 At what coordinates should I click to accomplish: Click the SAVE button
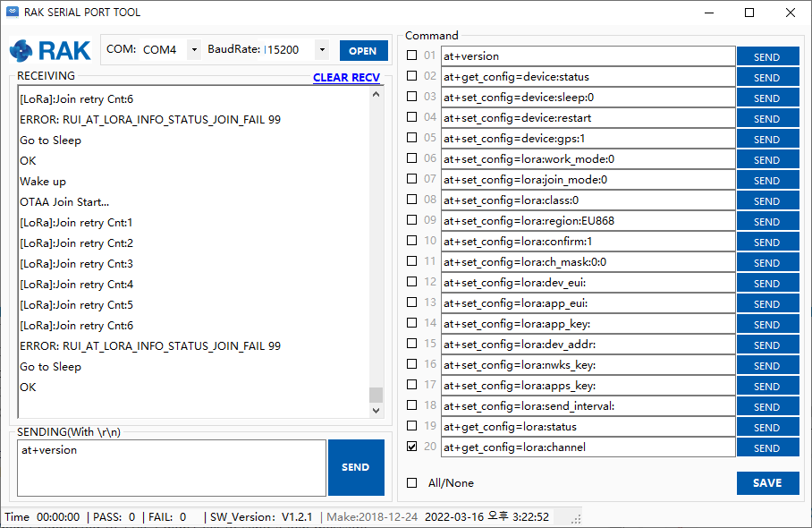(x=767, y=483)
